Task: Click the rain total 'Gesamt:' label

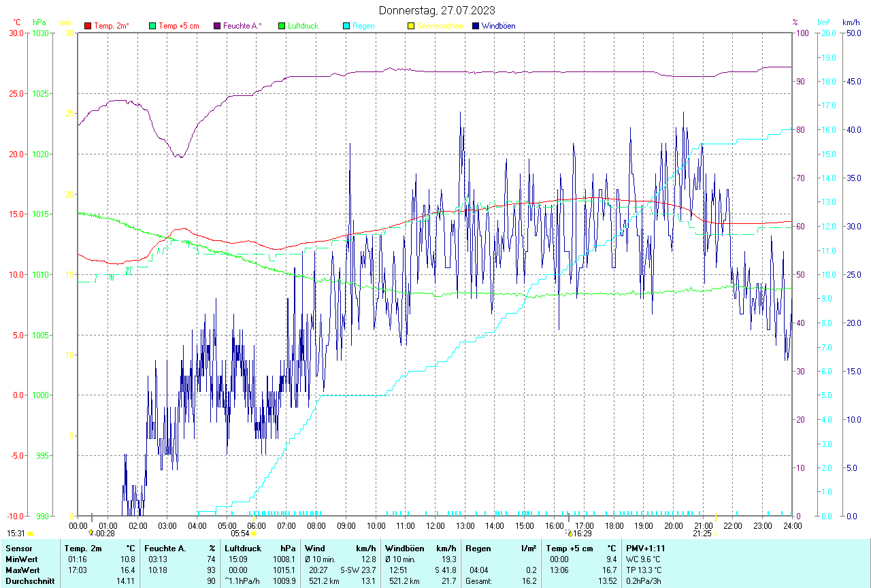Action: click(x=478, y=581)
